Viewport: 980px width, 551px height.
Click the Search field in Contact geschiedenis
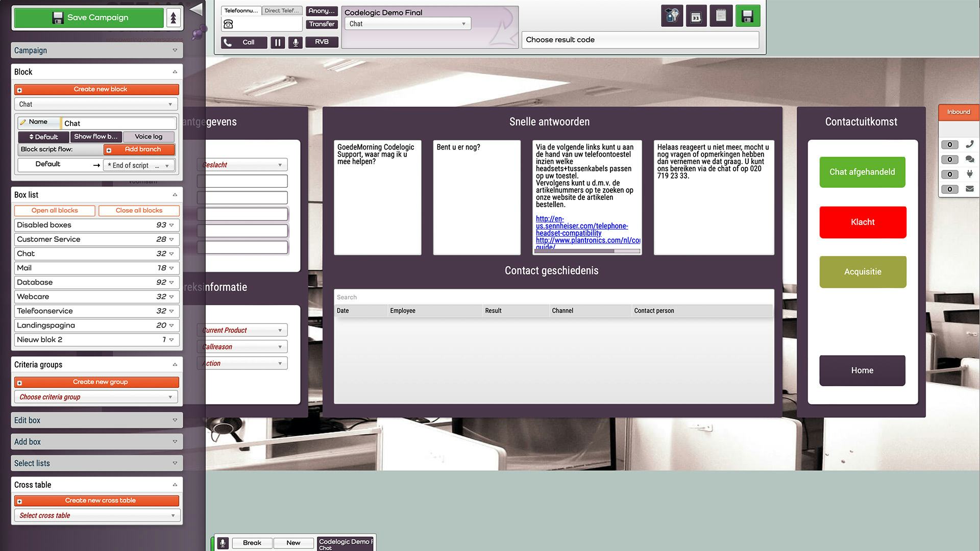[553, 297]
